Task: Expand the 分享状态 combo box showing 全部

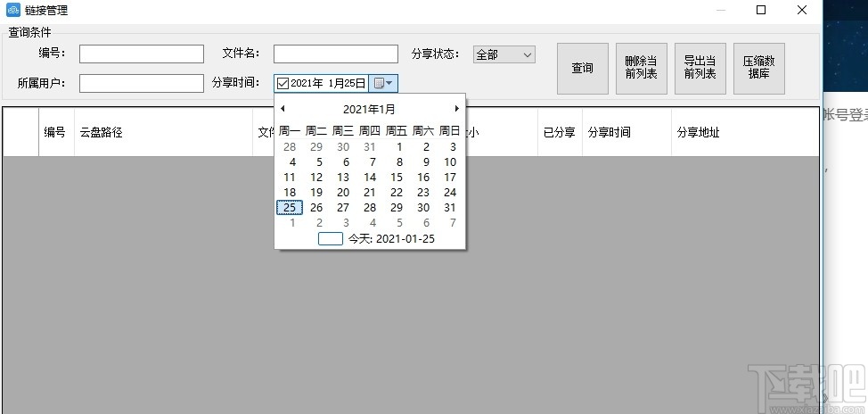Action: pyautogui.click(x=504, y=54)
